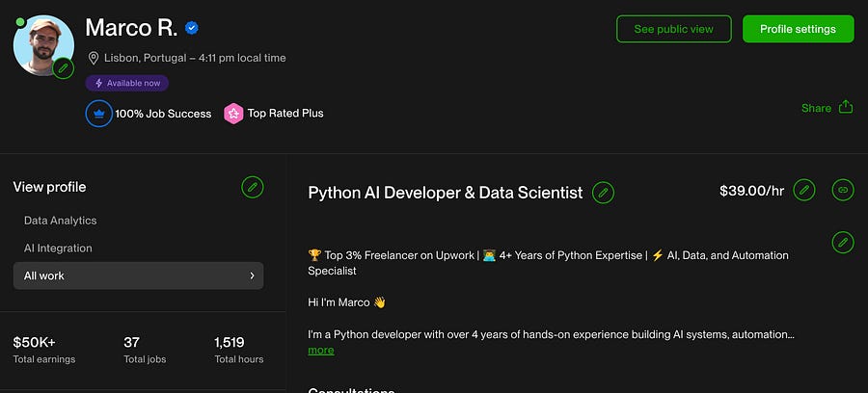Expand overview with the more link
This screenshot has width=868, height=393.
[x=321, y=351]
